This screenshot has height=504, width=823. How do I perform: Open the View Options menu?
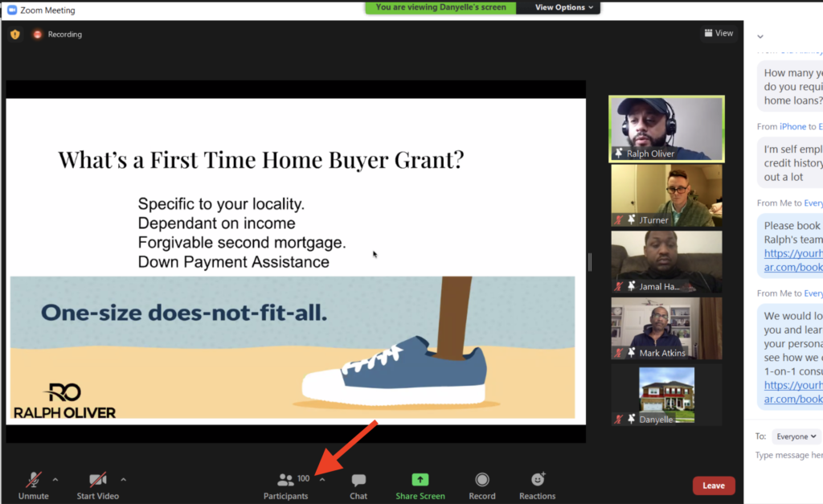click(565, 7)
